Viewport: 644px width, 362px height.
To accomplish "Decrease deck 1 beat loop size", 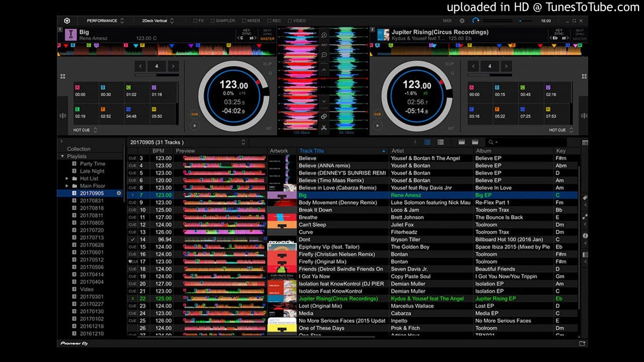I will pyautogui.click(x=141, y=66).
